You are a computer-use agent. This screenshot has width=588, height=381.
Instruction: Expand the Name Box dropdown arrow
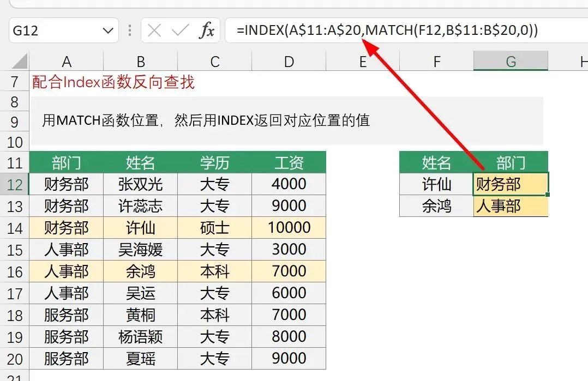pyautogui.click(x=108, y=31)
